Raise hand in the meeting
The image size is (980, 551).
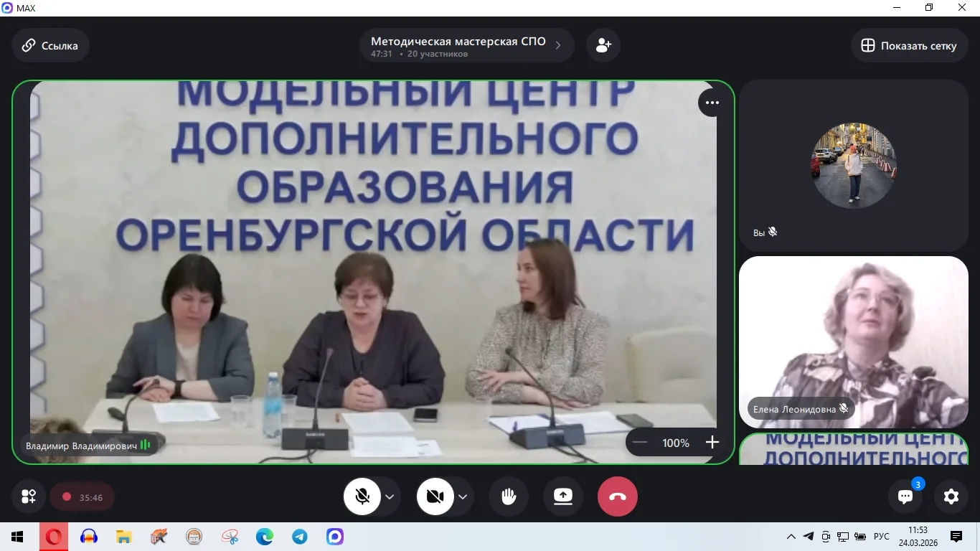pos(509,496)
